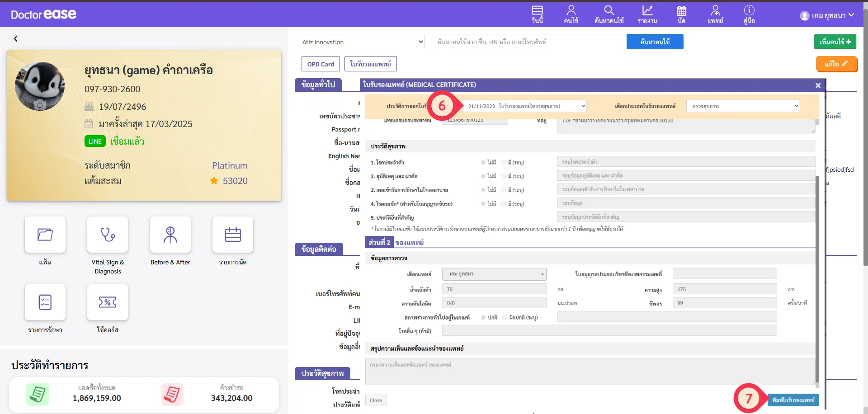This screenshot has height=414, width=868.
Task: Open the ใช้คอร์ส course coupon icon
Action: (108, 302)
